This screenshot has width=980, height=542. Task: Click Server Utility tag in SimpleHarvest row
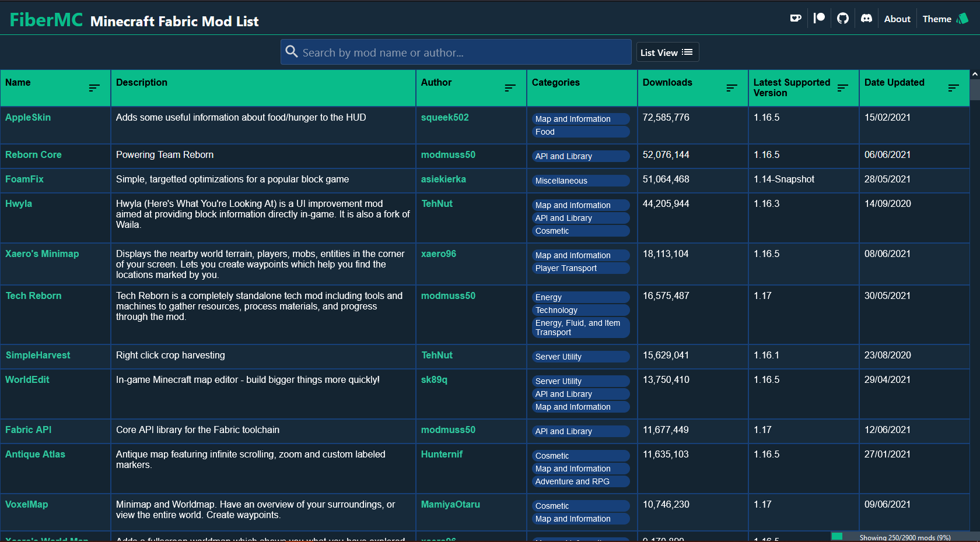[x=580, y=357]
